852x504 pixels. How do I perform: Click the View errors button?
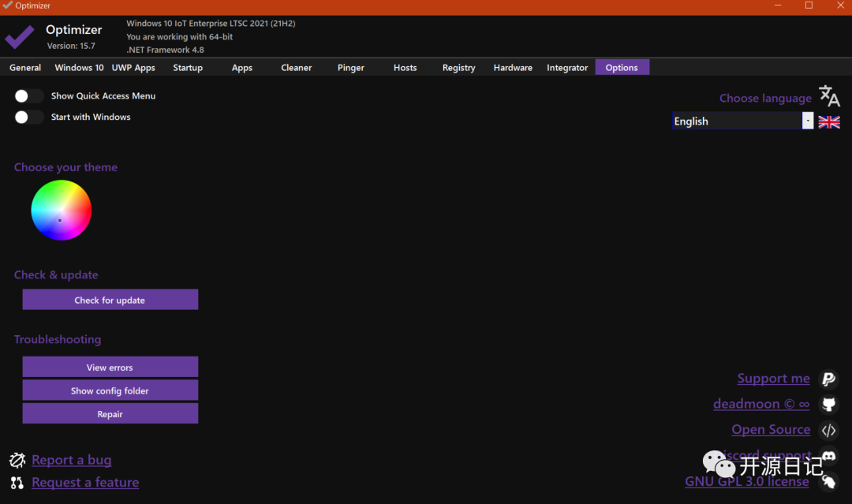point(110,367)
